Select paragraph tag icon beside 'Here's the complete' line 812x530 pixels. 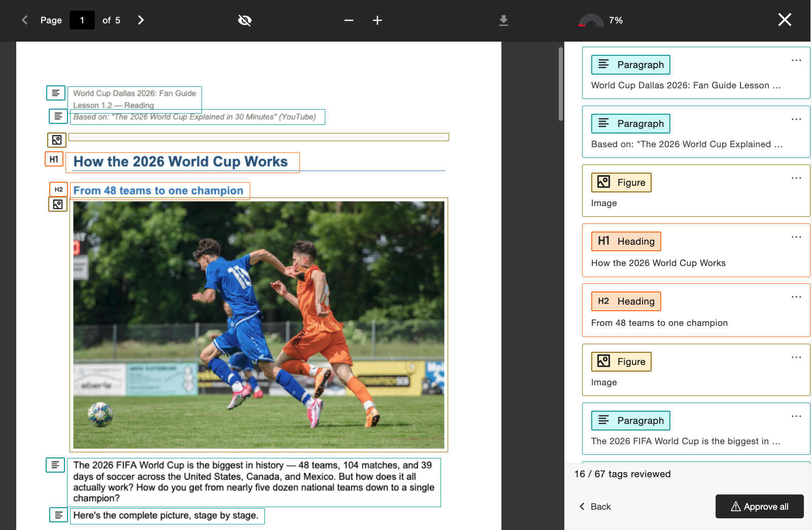click(59, 515)
